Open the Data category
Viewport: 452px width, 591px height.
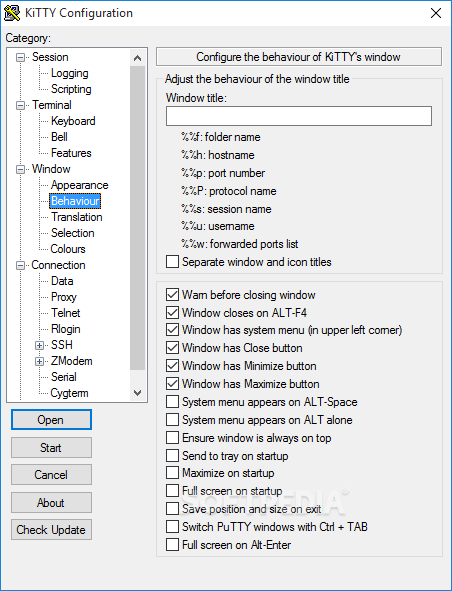pyautogui.click(x=62, y=281)
